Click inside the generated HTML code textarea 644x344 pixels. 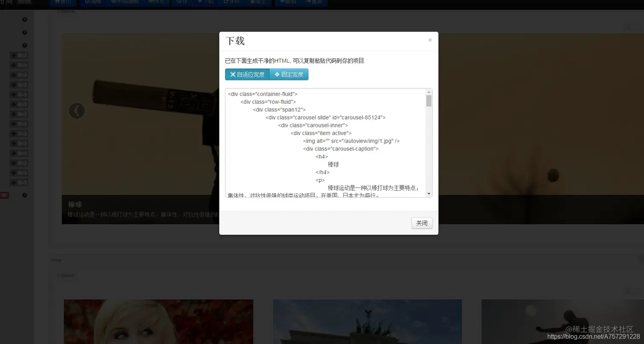coord(326,143)
